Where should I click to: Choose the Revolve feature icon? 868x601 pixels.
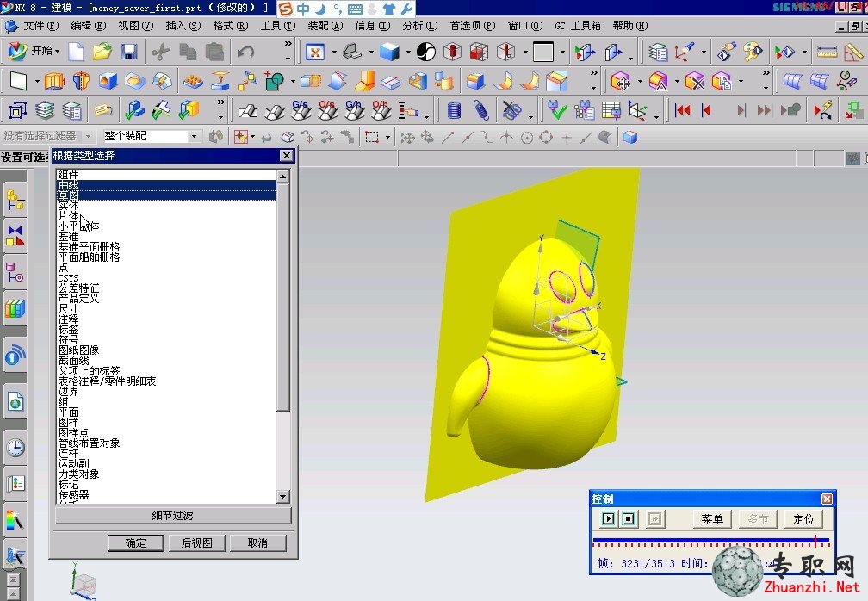81,81
